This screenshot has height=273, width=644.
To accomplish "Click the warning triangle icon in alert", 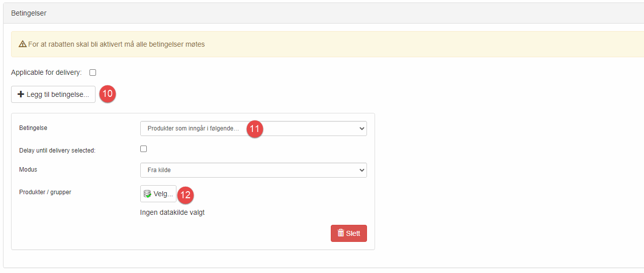I will point(22,44).
